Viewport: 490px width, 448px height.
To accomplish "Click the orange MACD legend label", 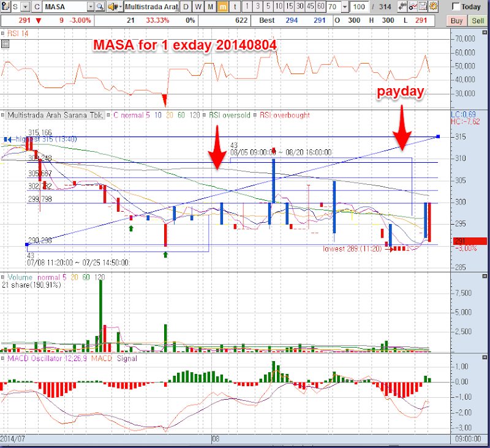I will (x=102, y=359).
